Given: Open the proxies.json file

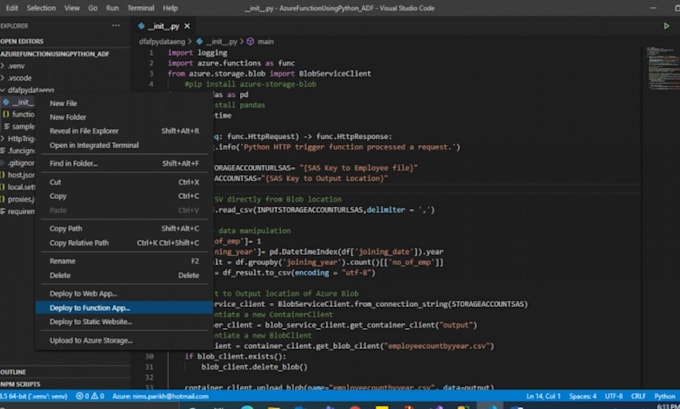Looking at the screenshot, I should (18, 200).
